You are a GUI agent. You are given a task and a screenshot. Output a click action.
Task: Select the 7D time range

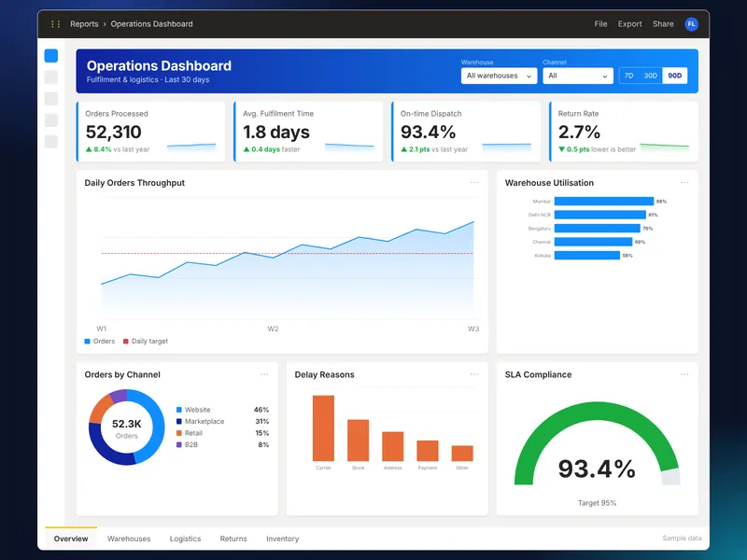coord(628,76)
